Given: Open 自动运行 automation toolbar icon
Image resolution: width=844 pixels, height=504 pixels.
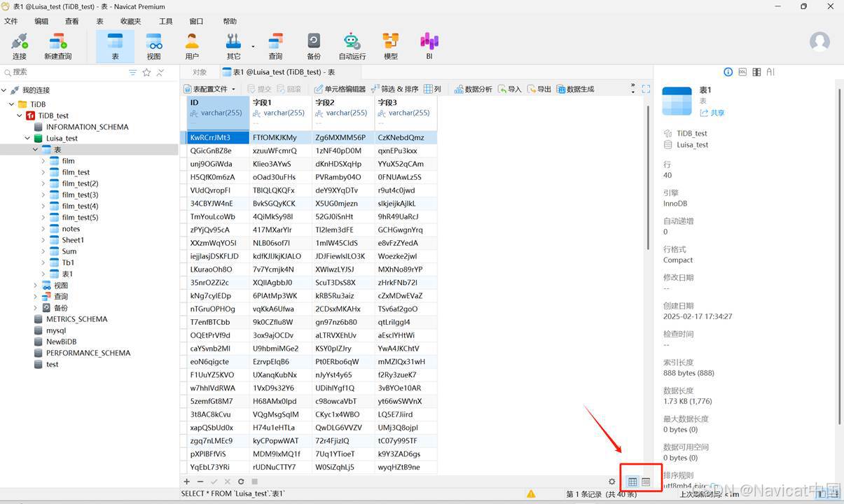Looking at the screenshot, I should (352, 46).
